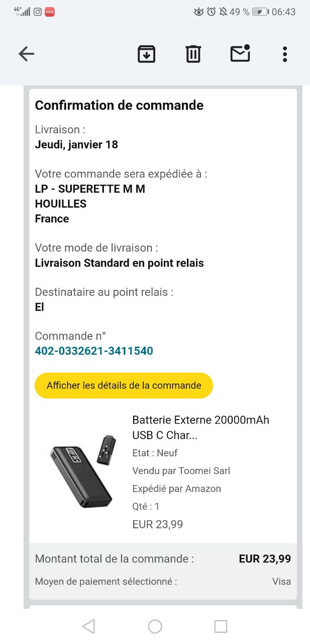The image size is (310, 644).
Task: Tap the eye comfort status icon
Action: [199, 12]
